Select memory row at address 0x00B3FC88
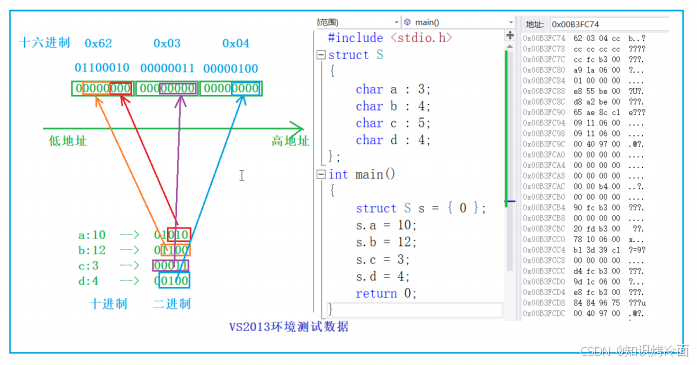This screenshot has height=365, width=697. click(584, 91)
